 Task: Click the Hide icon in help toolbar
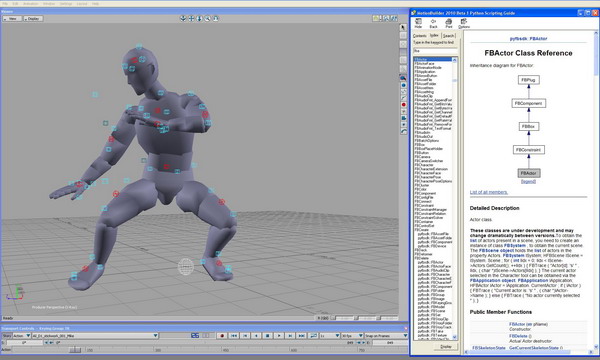coord(418,23)
